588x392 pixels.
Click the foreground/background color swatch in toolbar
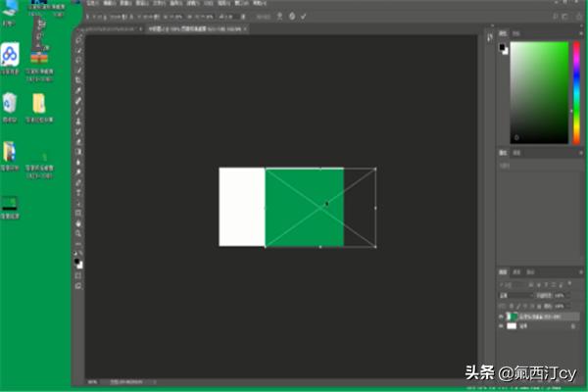(x=78, y=262)
